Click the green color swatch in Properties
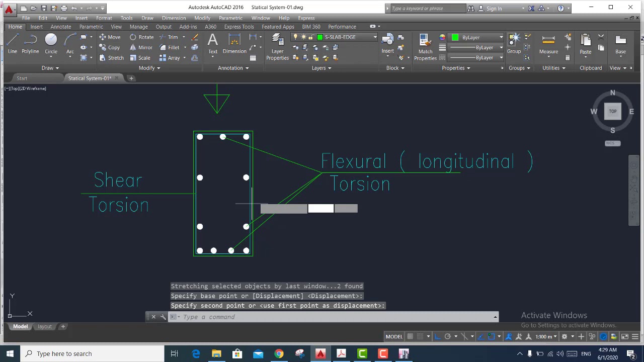 455,37
